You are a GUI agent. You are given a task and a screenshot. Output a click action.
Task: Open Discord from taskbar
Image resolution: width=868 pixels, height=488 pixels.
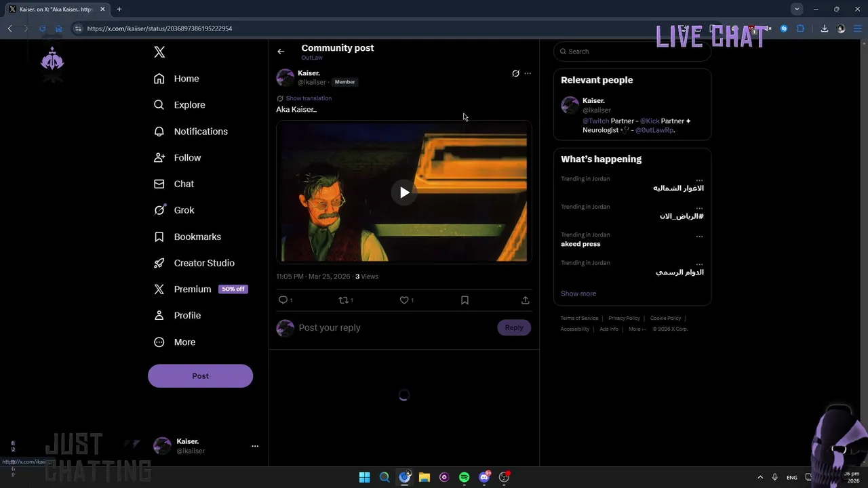pos(484,477)
